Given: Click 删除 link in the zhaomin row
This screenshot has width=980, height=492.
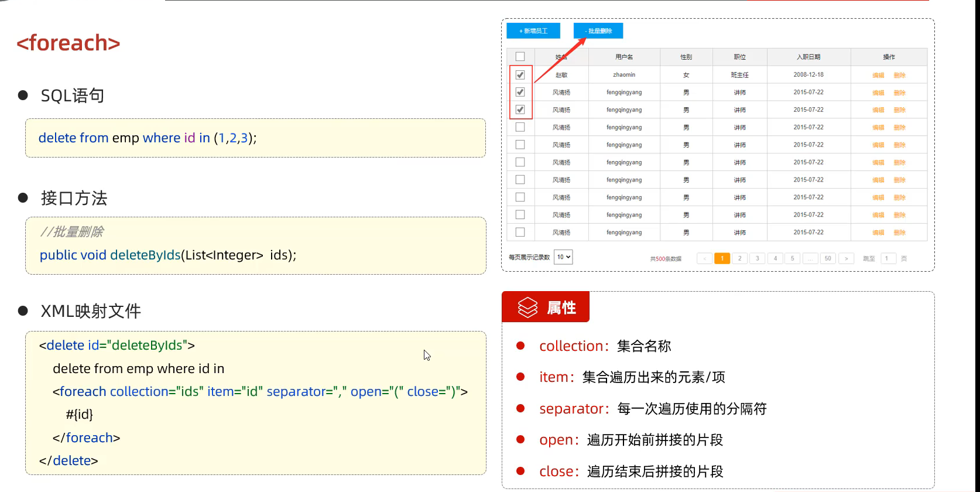Looking at the screenshot, I should tap(900, 75).
